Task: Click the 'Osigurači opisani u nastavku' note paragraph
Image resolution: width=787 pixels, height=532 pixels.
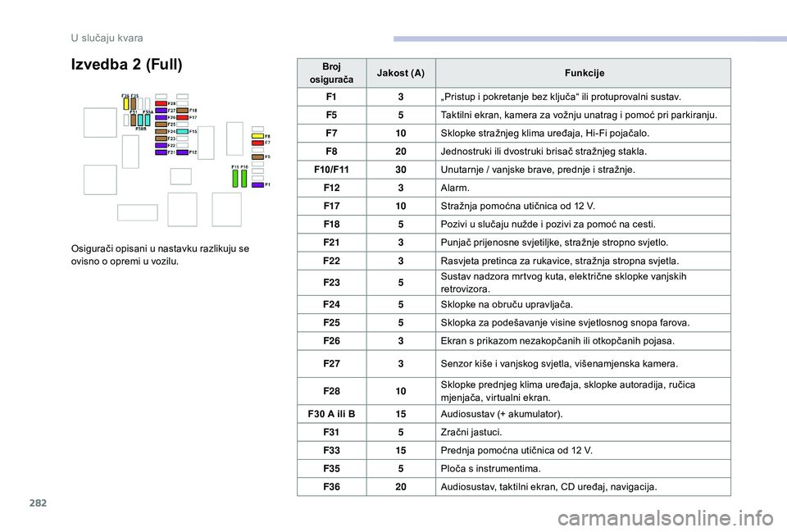Action: (160, 255)
